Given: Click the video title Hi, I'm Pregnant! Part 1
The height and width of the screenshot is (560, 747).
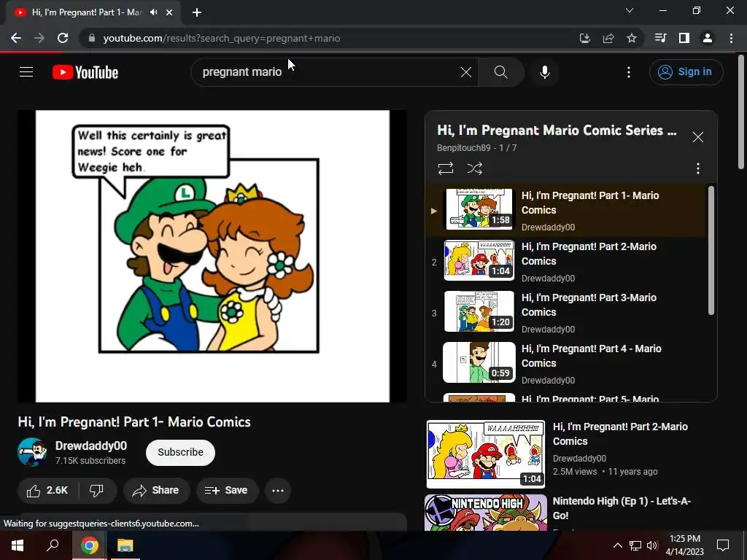Looking at the screenshot, I should [x=134, y=422].
